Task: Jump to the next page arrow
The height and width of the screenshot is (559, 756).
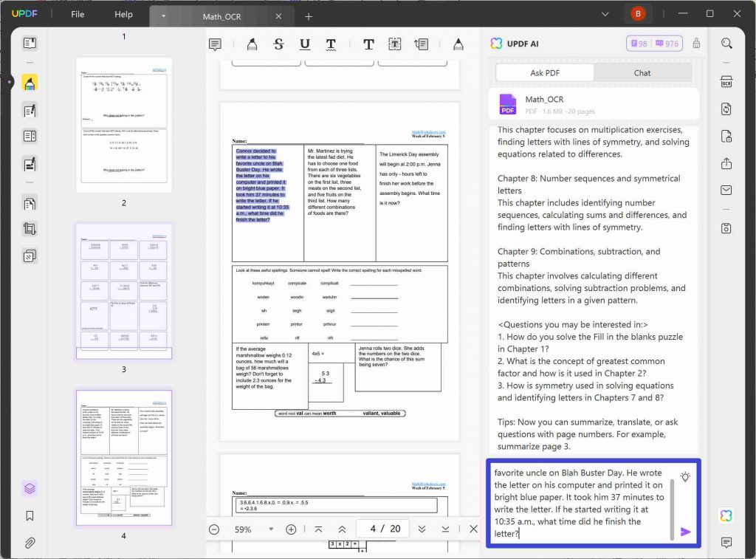Action: 422,529
